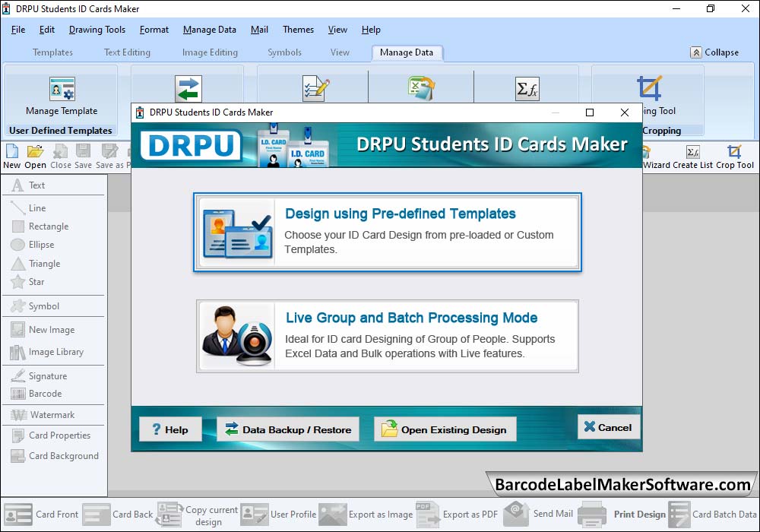Click the Crop Tool toolbar icon
Screen dimensions: 760x532
click(734, 152)
